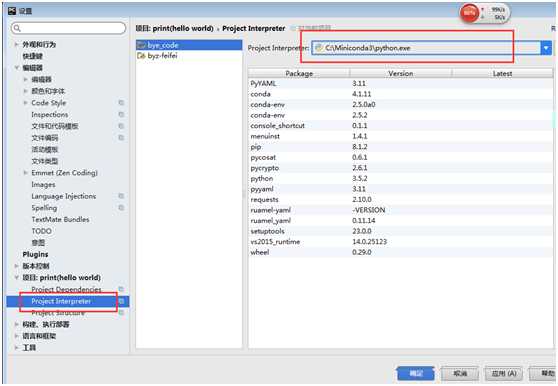Click the PyCharm icon in the title bar
558x386 pixels.
click(x=12, y=11)
